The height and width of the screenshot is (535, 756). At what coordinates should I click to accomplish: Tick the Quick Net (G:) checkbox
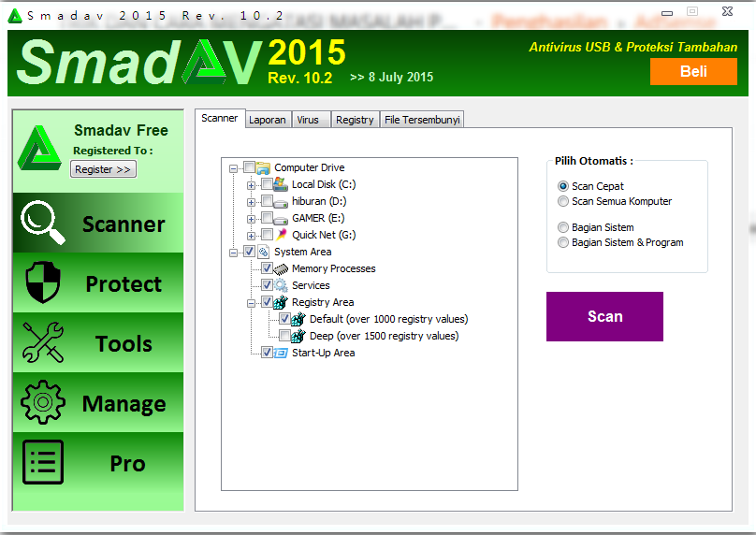coord(267,234)
